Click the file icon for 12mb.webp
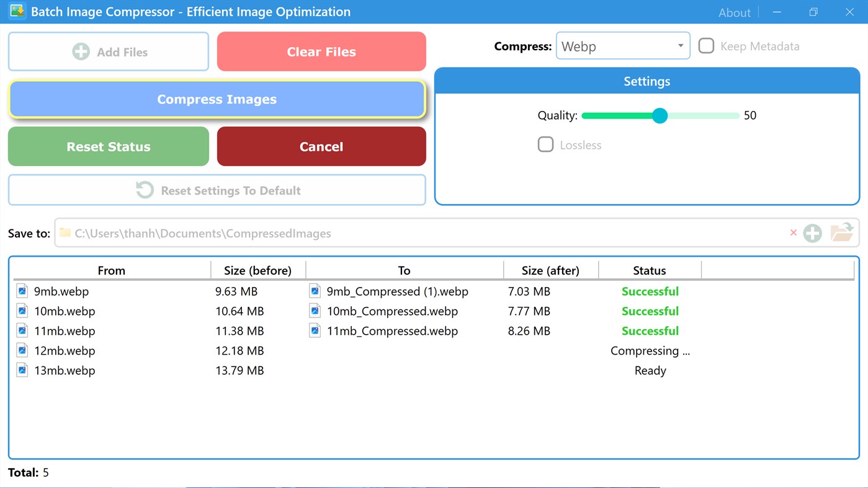The height and width of the screenshot is (488, 868). point(22,350)
